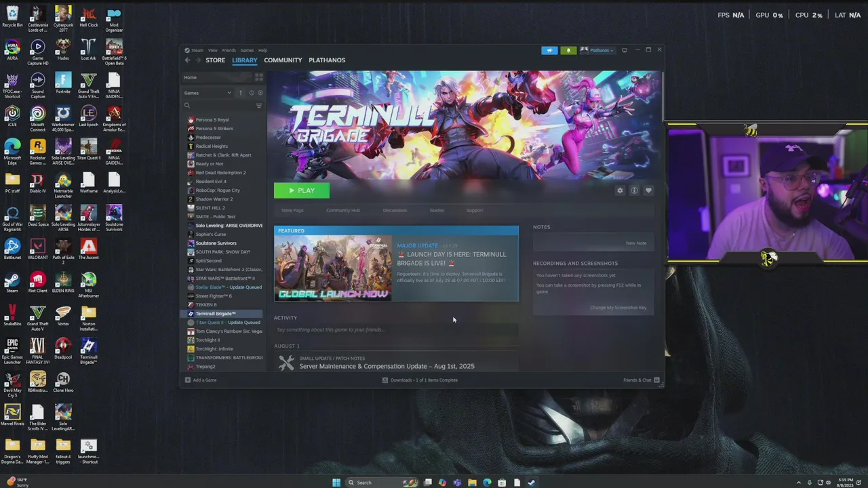
Task: Toggle the favorite heart icon
Action: (x=648, y=190)
